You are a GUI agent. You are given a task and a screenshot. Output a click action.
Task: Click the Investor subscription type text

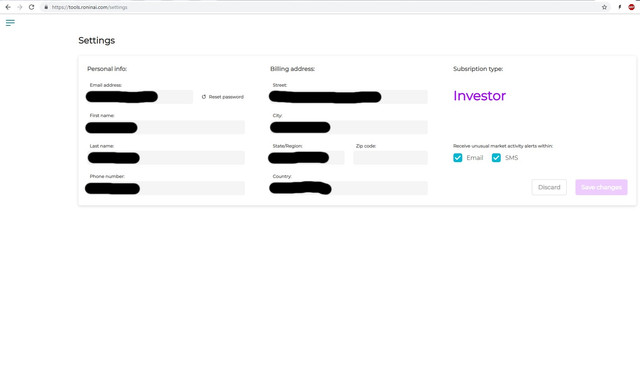(479, 96)
